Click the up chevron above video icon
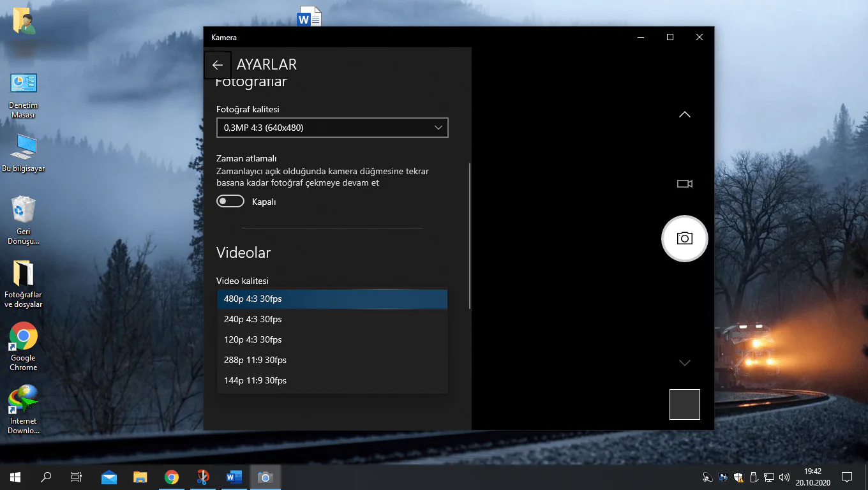868x490 pixels. [684, 115]
